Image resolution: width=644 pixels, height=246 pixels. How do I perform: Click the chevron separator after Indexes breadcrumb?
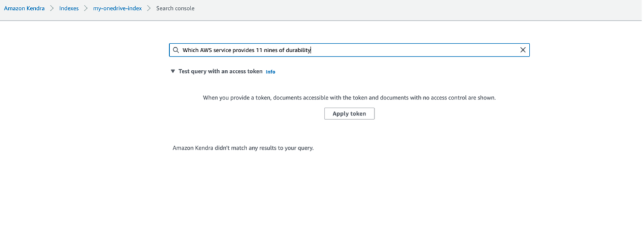point(86,8)
